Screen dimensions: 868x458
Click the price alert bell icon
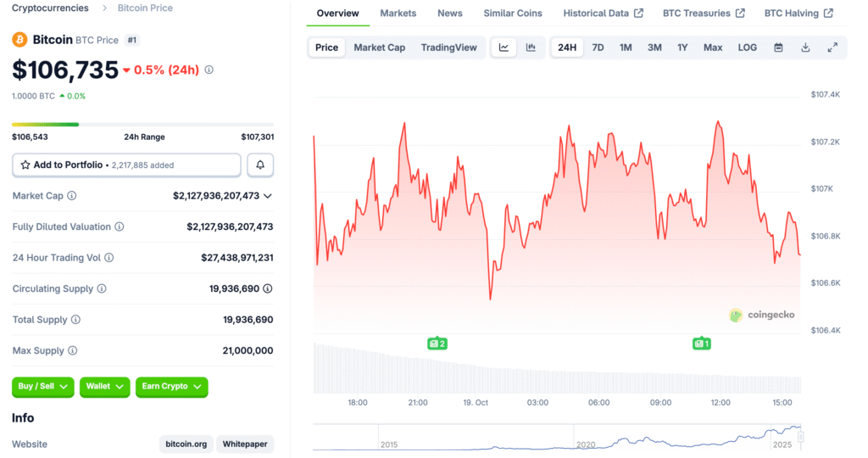(260, 165)
